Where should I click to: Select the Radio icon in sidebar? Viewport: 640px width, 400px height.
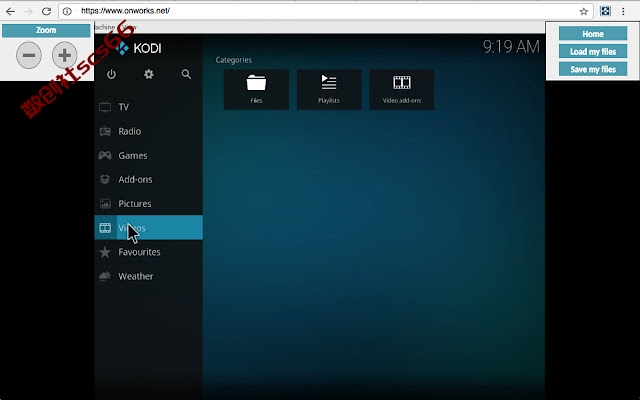click(x=105, y=131)
